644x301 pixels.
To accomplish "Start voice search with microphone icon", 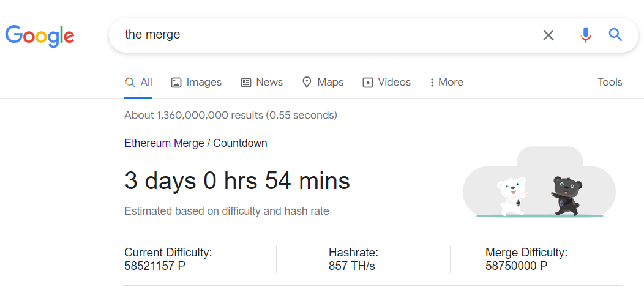I will pos(586,35).
